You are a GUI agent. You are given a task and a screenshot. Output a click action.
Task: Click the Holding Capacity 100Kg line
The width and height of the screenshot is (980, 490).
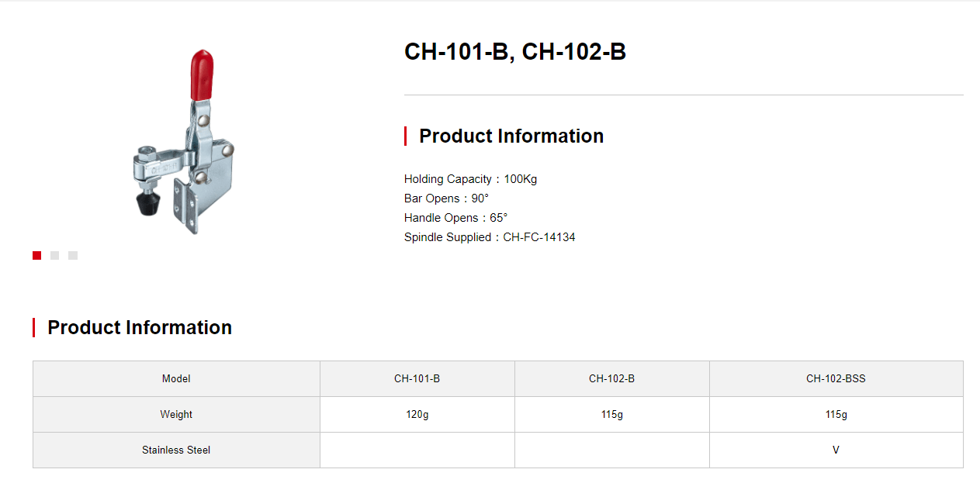click(x=470, y=179)
